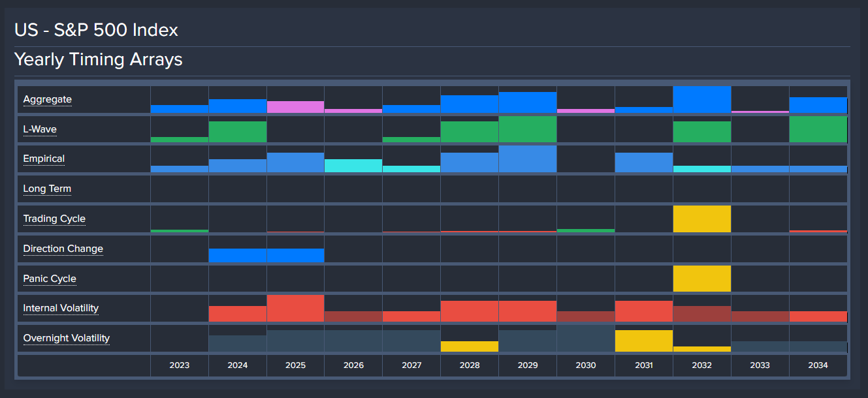The image size is (868, 398).
Task: Click the 2031 year column label
Action: pyautogui.click(x=644, y=365)
